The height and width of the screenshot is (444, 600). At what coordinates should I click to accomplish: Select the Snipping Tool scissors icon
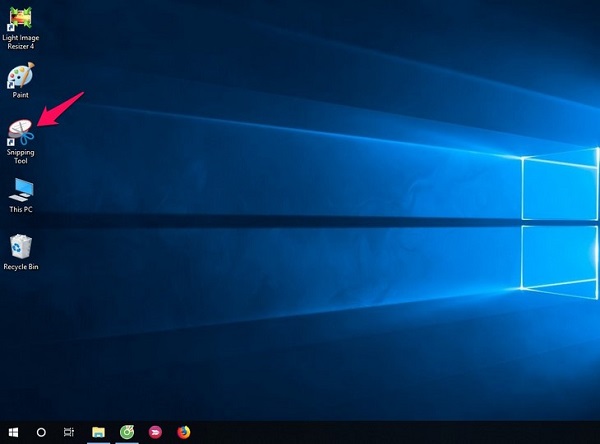[x=20, y=132]
